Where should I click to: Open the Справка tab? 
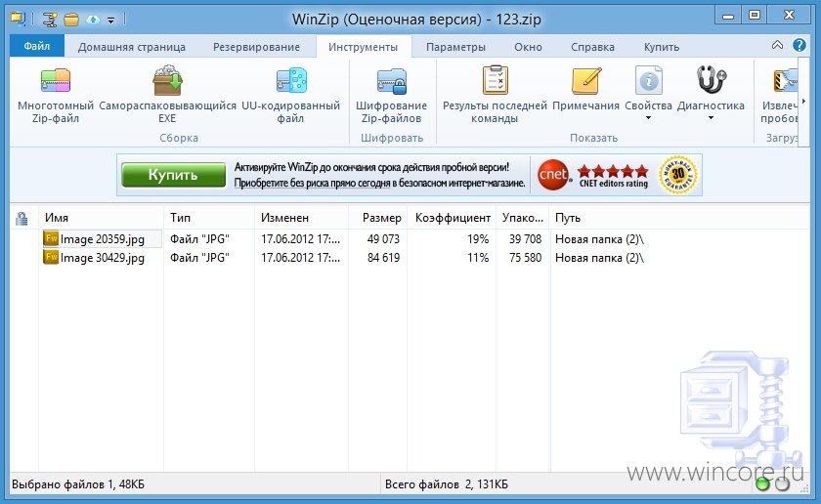click(x=592, y=47)
